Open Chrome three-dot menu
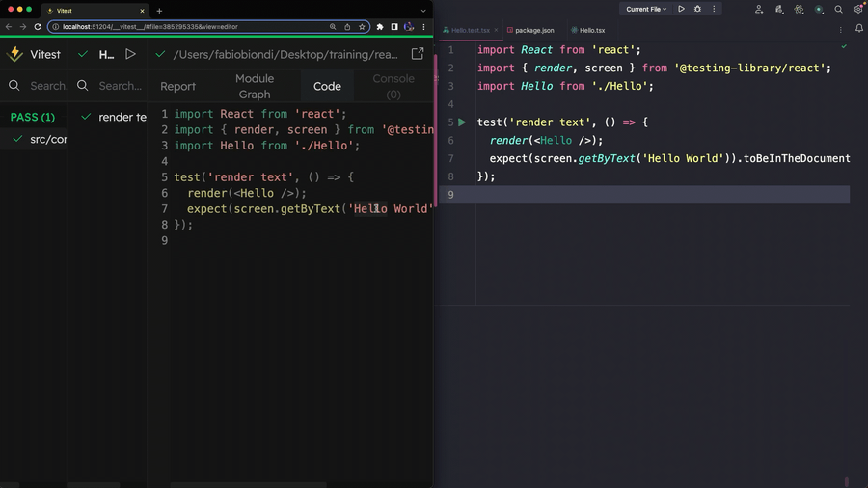Screen dimensions: 868x488 click(x=423, y=27)
